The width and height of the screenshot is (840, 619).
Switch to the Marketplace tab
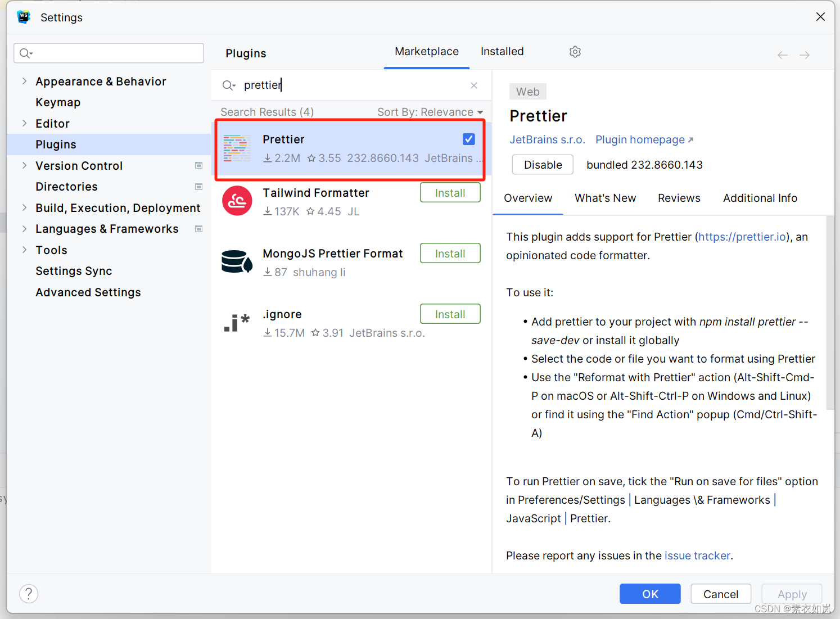(x=427, y=52)
